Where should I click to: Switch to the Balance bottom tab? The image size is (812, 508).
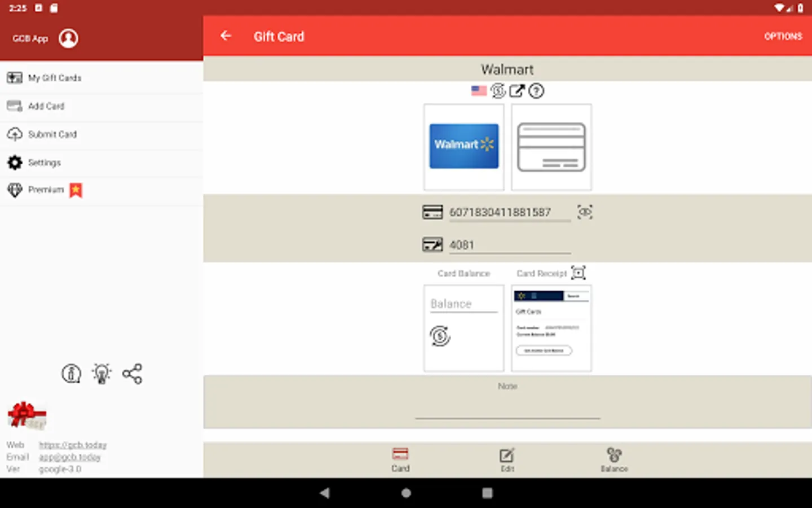point(614,459)
